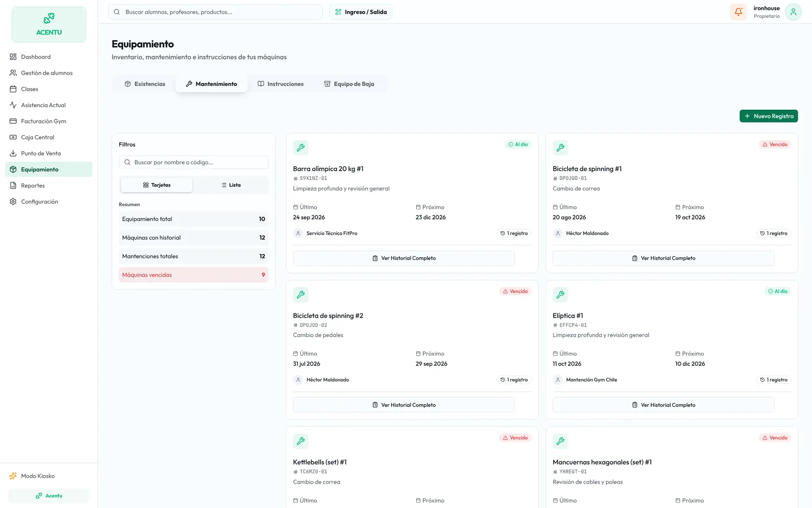Click the Nuevo Registro button

(768, 116)
